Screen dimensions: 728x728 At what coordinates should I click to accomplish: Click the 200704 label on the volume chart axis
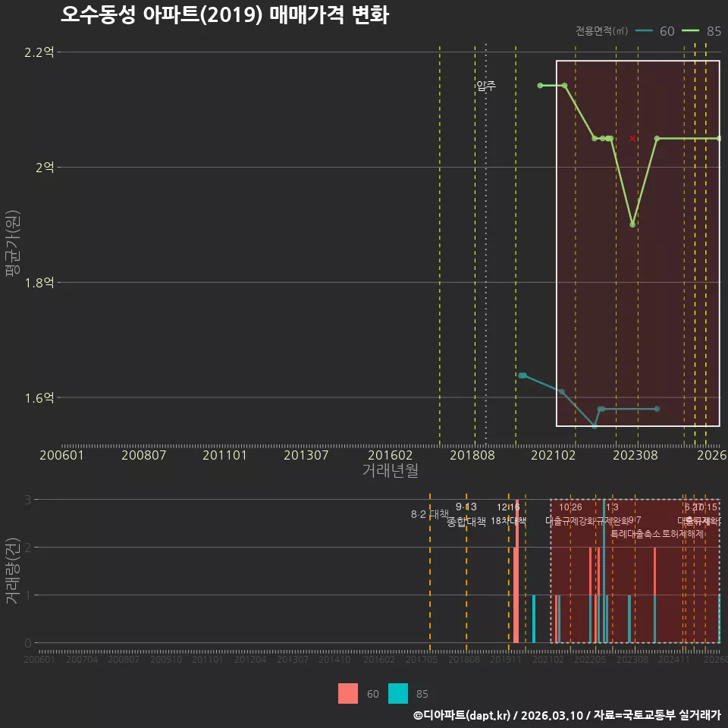tap(82, 659)
